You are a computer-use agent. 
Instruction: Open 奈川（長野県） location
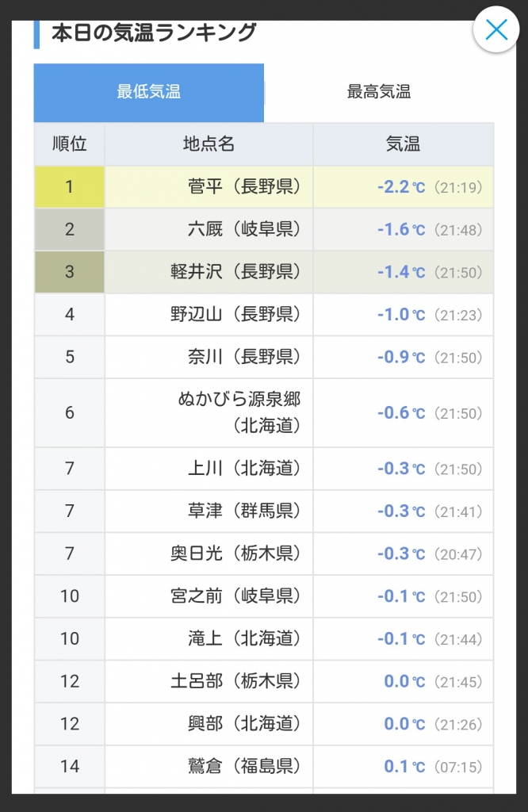(244, 357)
